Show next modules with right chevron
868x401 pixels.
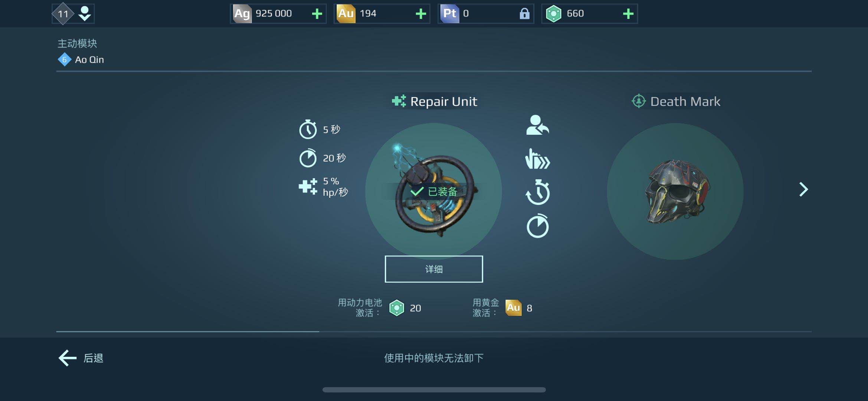(x=803, y=189)
